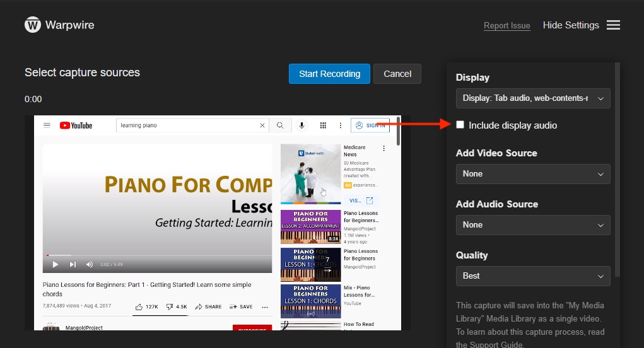The width and height of the screenshot is (644, 348).
Task: Open the Lesson 1: Chords thumbnail with playlist overlay
Action: (310, 264)
